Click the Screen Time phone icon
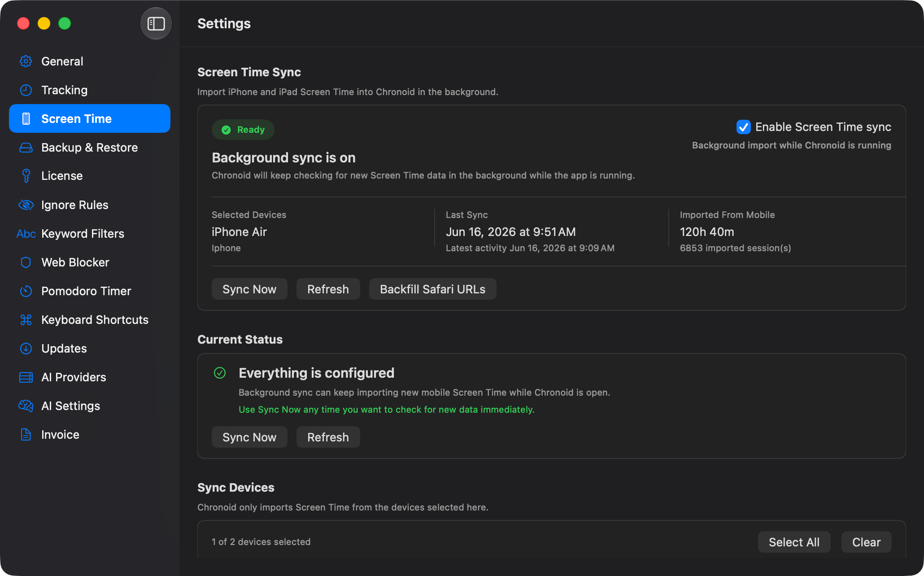 [26, 119]
